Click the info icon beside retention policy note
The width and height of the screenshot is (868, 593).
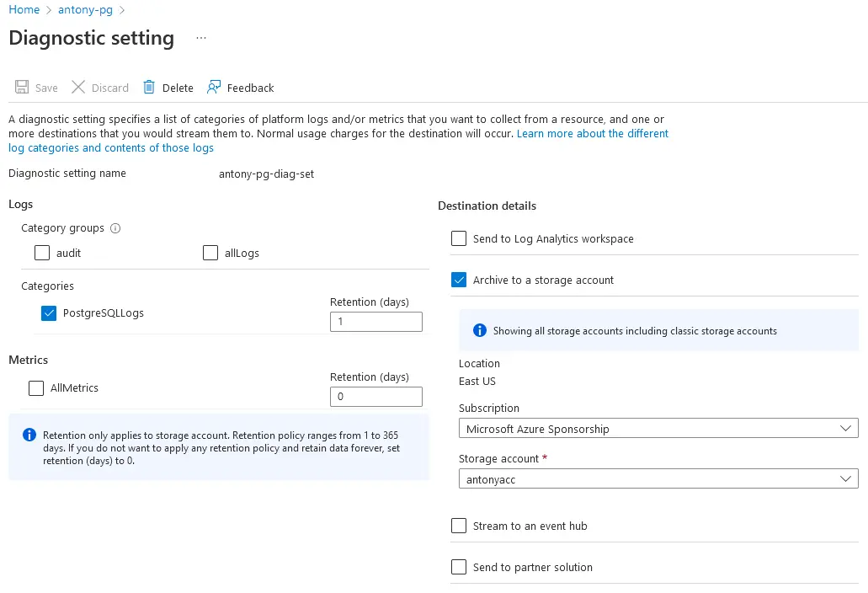pyautogui.click(x=29, y=435)
